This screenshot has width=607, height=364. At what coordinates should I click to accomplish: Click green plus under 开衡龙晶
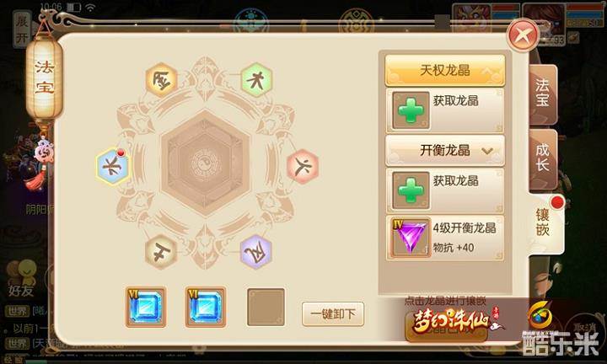(x=411, y=190)
